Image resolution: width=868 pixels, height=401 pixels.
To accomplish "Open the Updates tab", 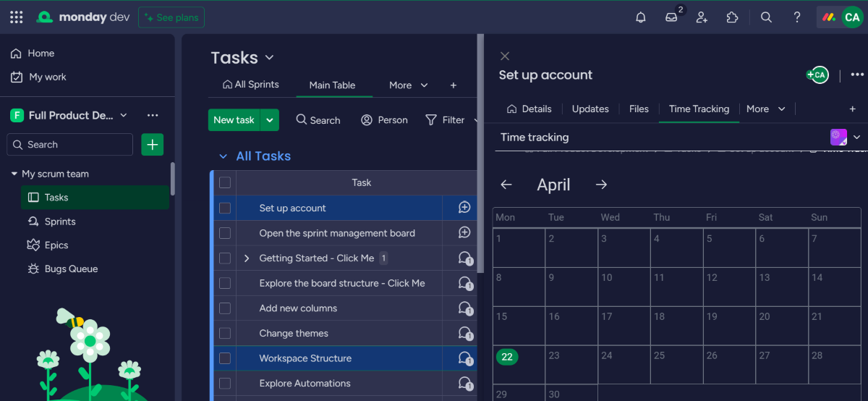I will click(590, 109).
